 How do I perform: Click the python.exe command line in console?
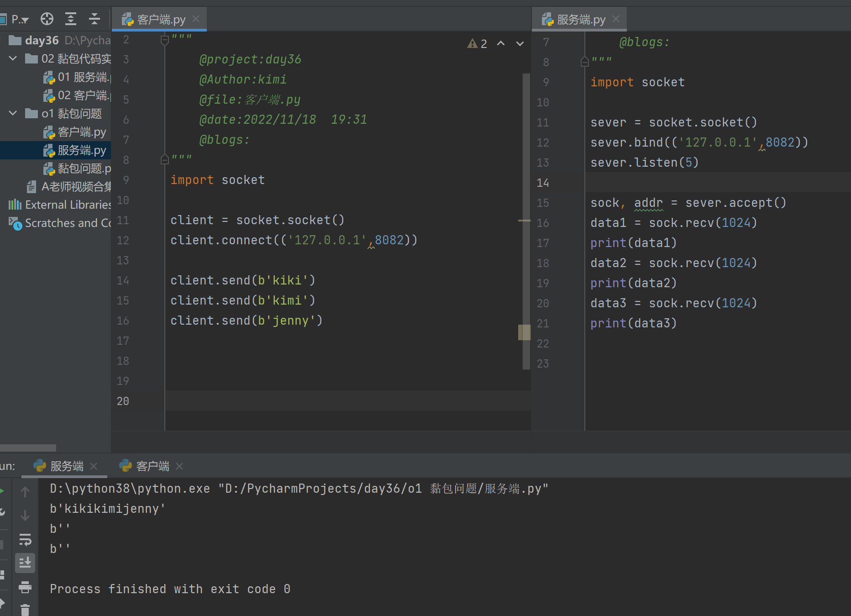(299, 489)
